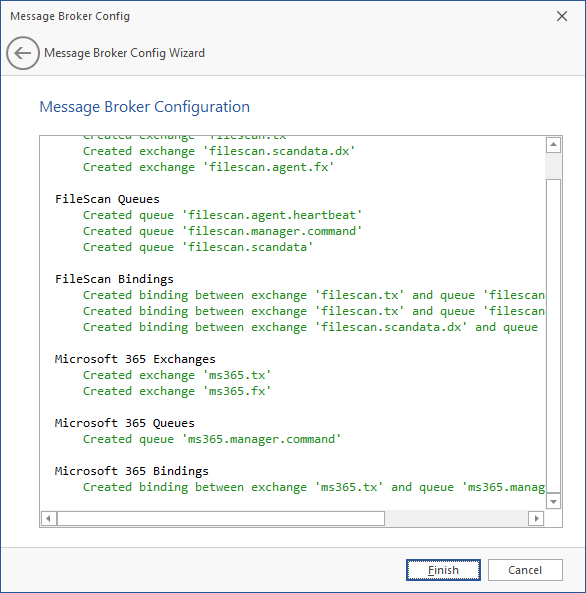Click the 'ms365.manager.command' queue line
586x593 pixels.
pyautogui.click(x=212, y=439)
